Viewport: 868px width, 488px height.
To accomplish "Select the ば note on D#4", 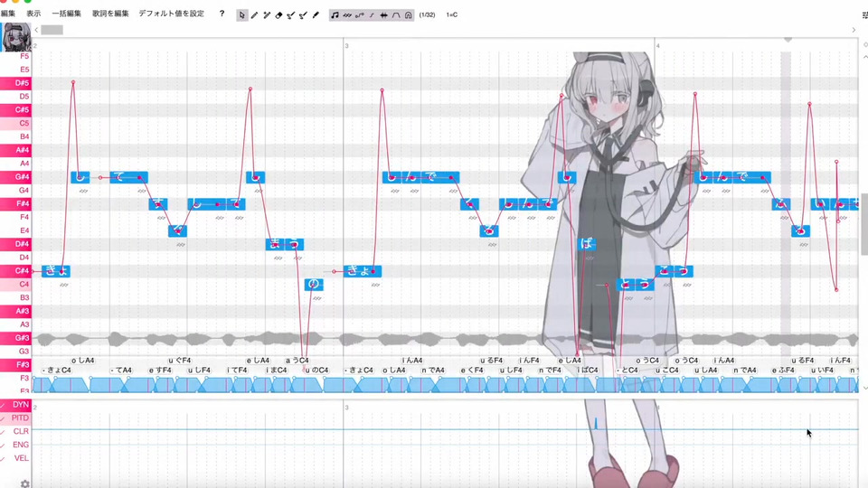I will click(587, 244).
